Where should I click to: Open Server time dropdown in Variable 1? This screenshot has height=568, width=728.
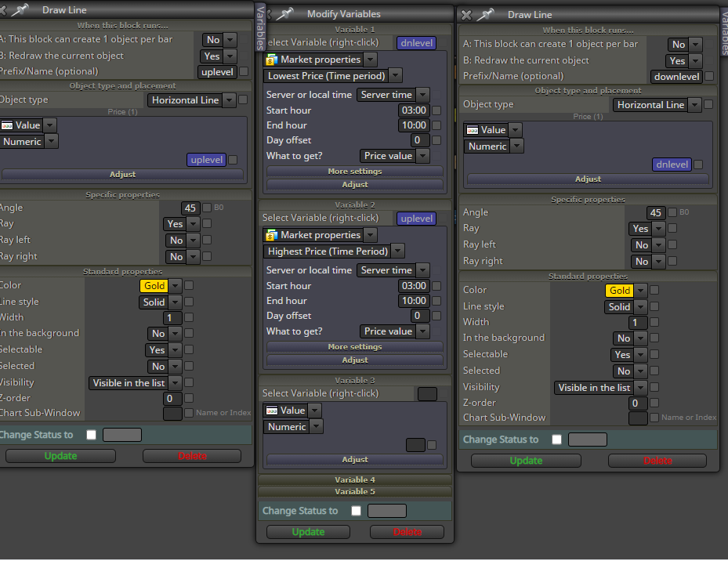tap(393, 95)
